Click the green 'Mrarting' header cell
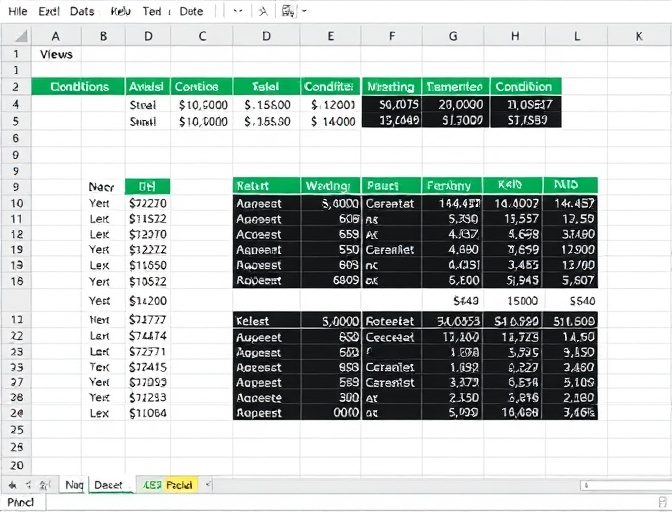Screen dimensions: 672x512 coord(392,87)
